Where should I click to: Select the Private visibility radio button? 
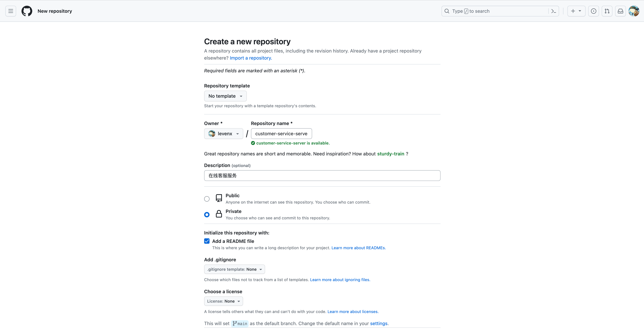coord(207,214)
